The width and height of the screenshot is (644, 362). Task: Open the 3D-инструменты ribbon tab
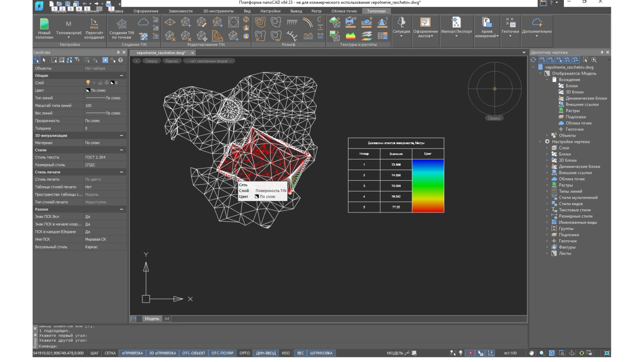pyautogui.click(x=218, y=11)
